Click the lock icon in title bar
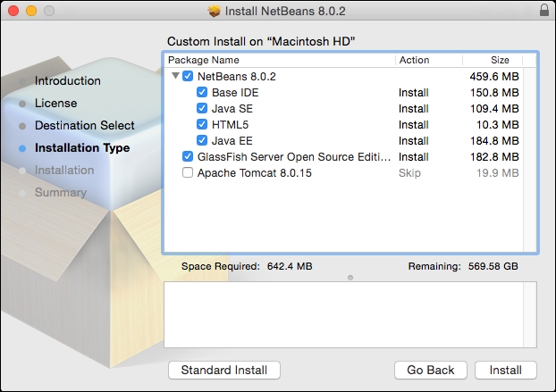The width and height of the screenshot is (556, 392). click(x=544, y=11)
